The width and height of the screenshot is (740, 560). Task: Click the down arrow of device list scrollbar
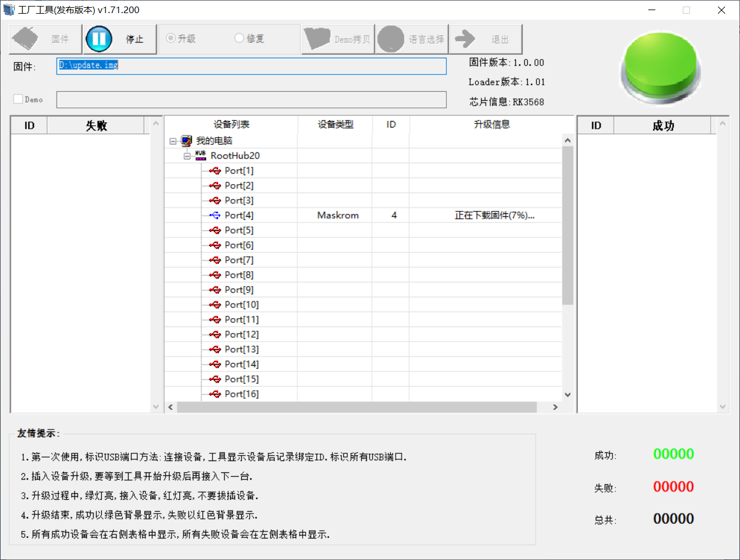click(567, 394)
